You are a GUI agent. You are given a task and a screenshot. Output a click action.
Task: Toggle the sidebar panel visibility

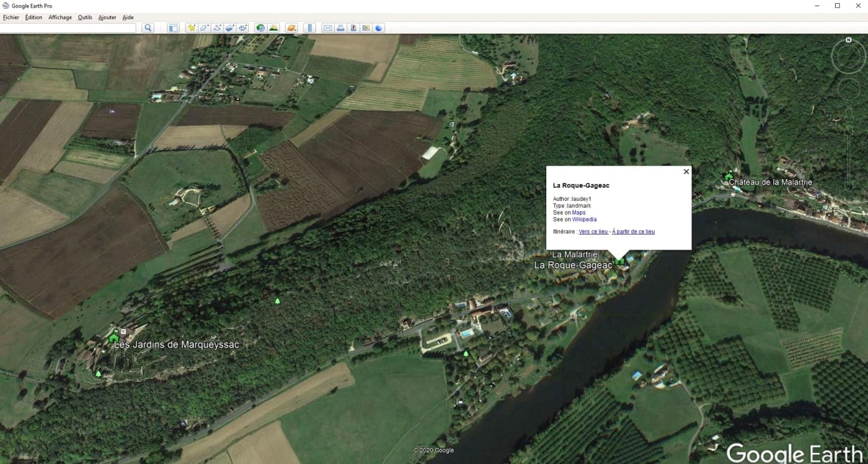174,28
